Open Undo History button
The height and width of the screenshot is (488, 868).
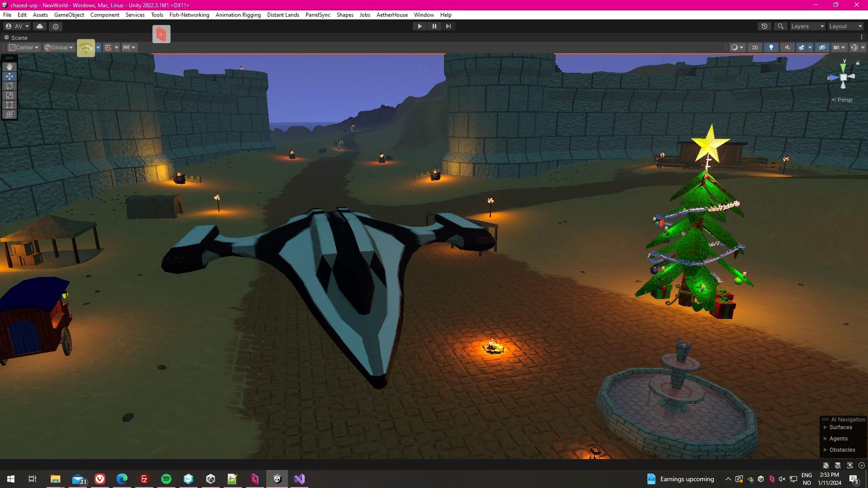[764, 26]
